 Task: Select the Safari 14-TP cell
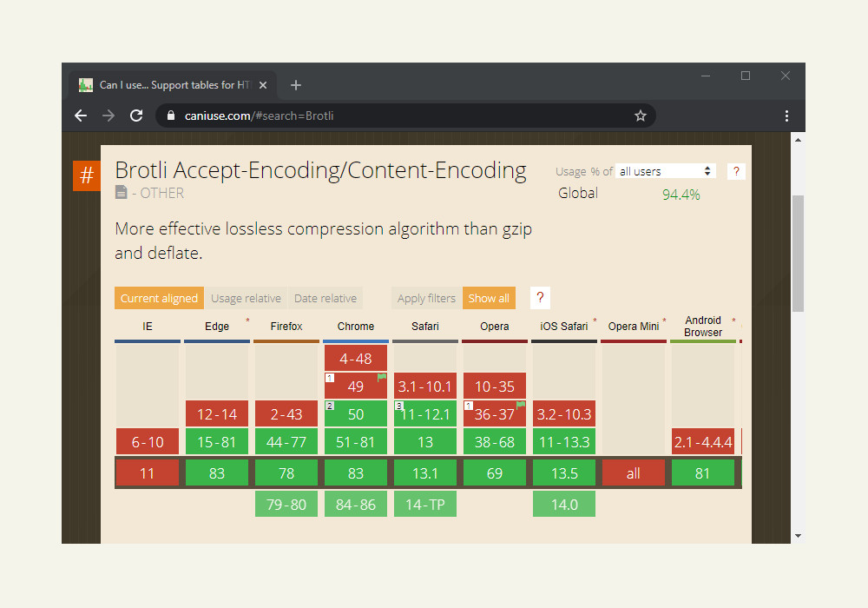tap(425, 504)
